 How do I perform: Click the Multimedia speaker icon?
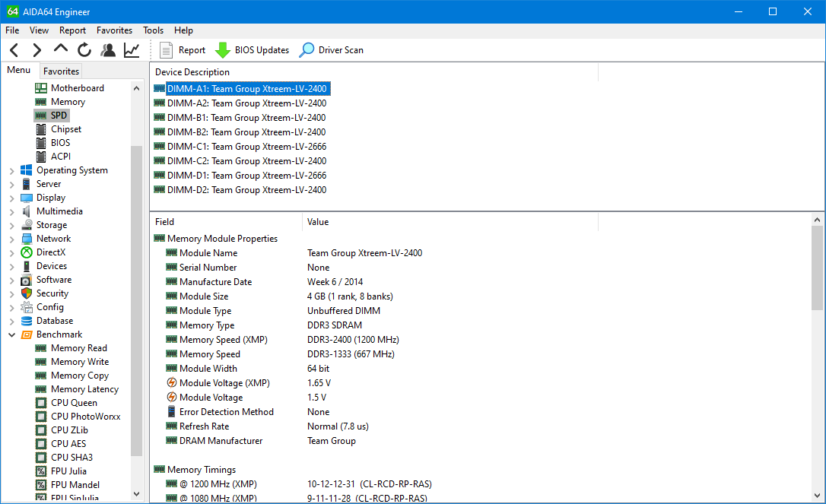pyautogui.click(x=27, y=211)
